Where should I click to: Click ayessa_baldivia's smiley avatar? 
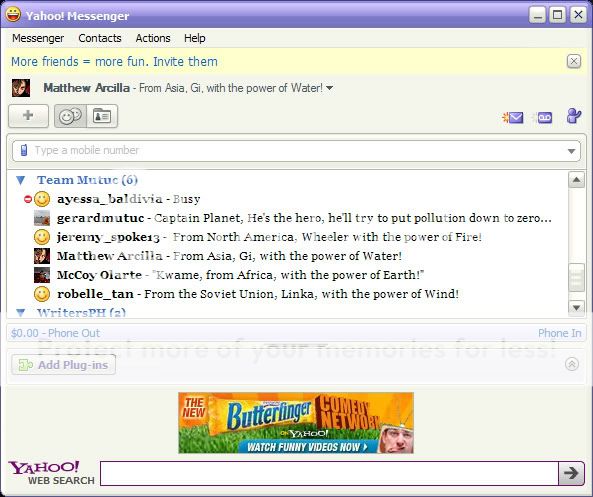point(42,199)
